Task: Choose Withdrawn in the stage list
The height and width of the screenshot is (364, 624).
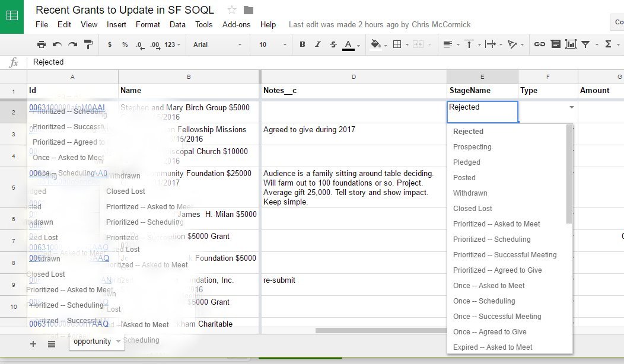Action: pyautogui.click(x=470, y=193)
